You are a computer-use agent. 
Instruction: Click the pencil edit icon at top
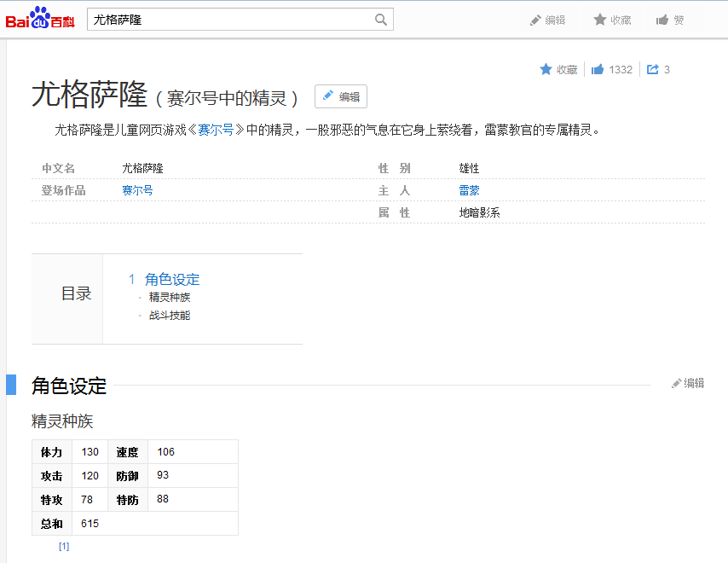[x=535, y=19]
